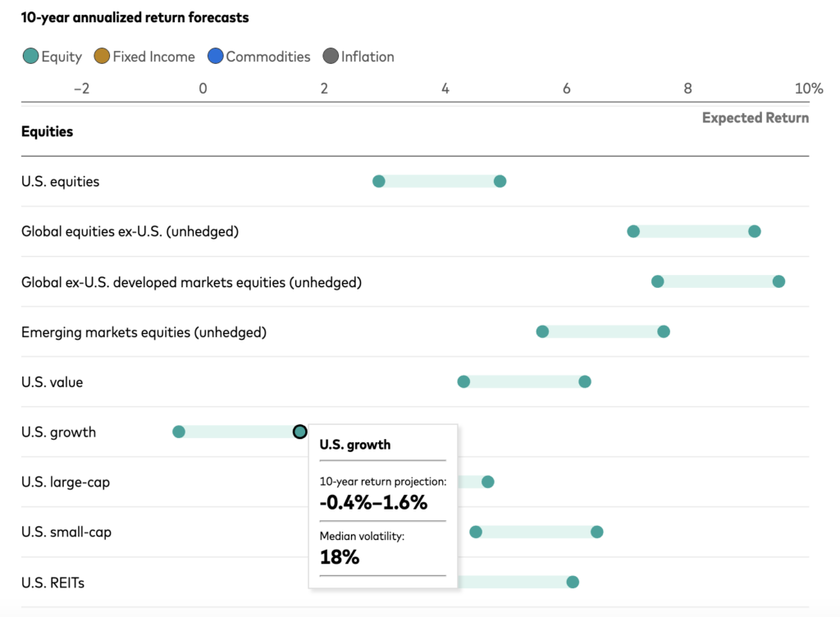Image resolution: width=840 pixels, height=617 pixels.
Task: Click the Equities section heading
Action: point(47,131)
